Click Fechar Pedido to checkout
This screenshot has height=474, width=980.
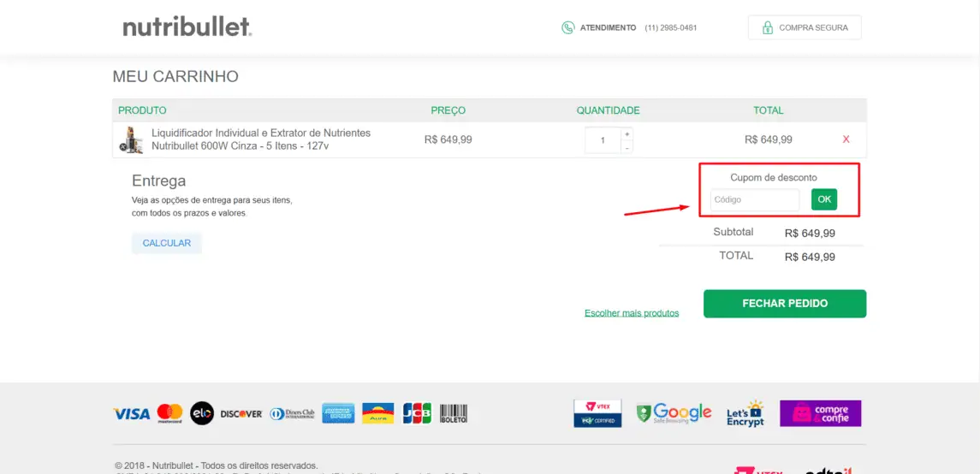(785, 304)
